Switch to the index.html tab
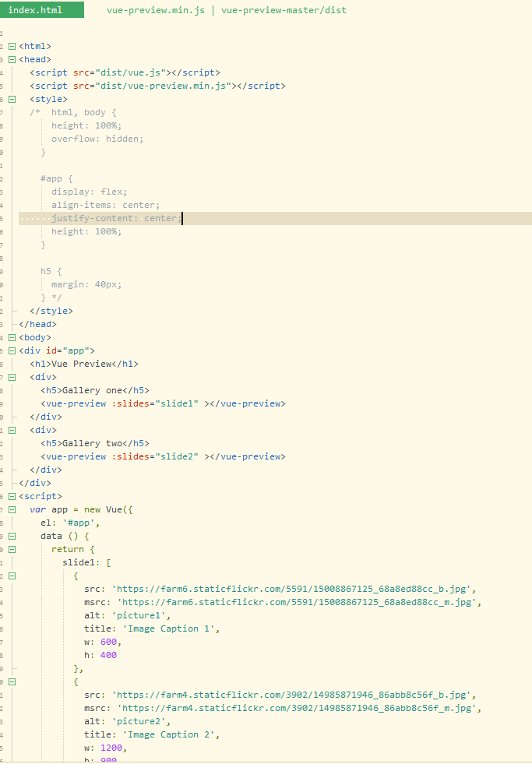Image resolution: width=532 pixels, height=764 pixels. (42, 10)
